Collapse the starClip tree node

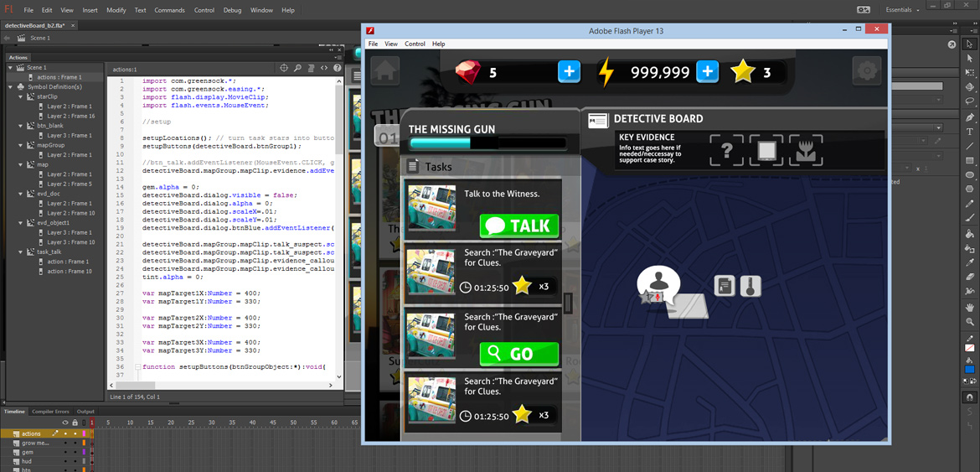21,97
